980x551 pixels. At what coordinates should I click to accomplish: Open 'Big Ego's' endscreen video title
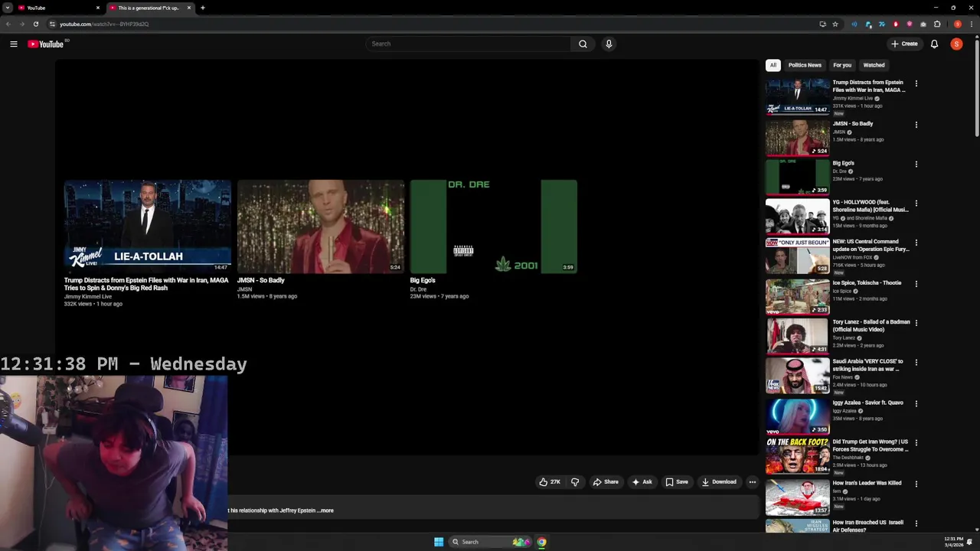[423, 280]
